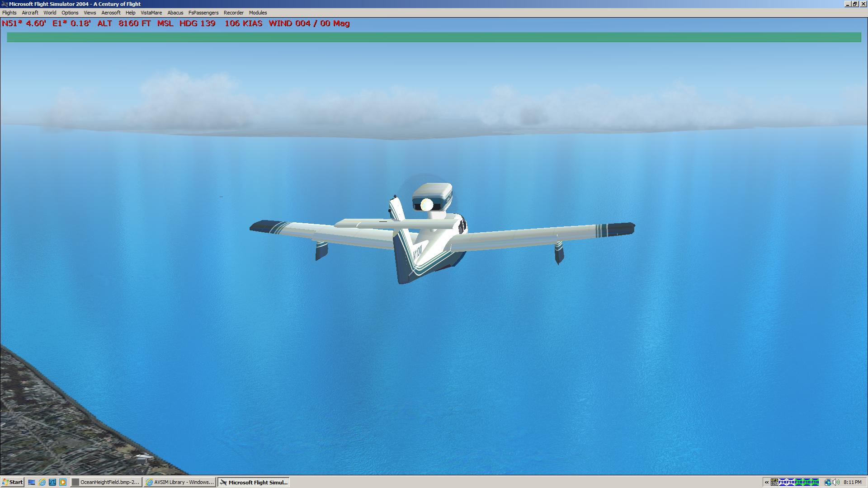Launch Internet Explorer from quick launch

(42, 482)
